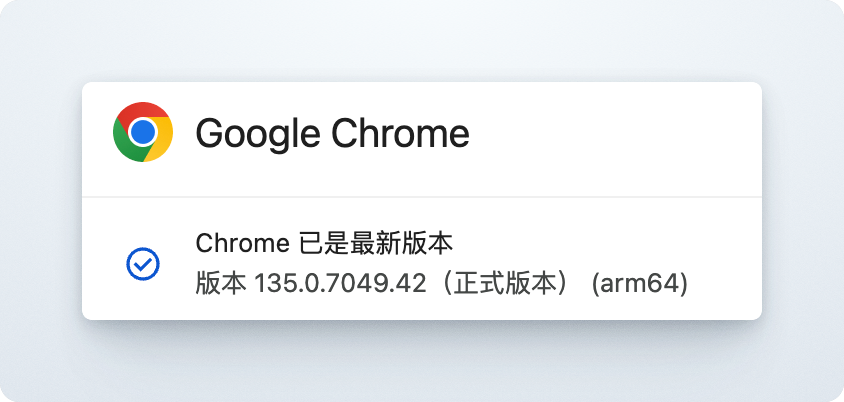Image resolution: width=844 pixels, height=402 pixels.
Task: Click the blue checkmark update status icon
Action: tap(143, 264)
